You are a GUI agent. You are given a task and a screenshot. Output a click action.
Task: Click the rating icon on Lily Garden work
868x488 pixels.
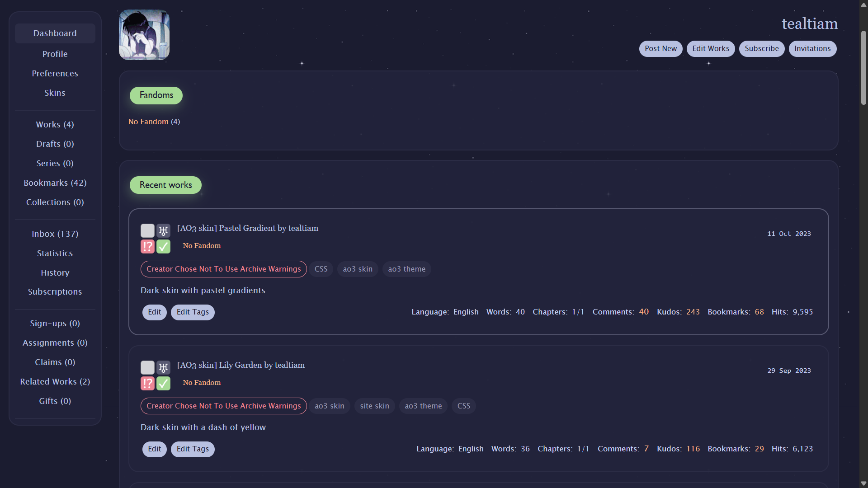click(x=147, y=368)
